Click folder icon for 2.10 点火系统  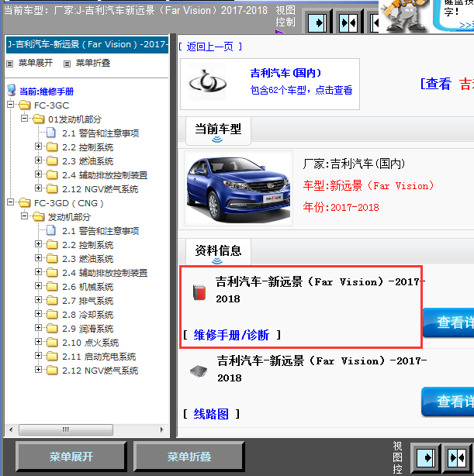point(52,342)
